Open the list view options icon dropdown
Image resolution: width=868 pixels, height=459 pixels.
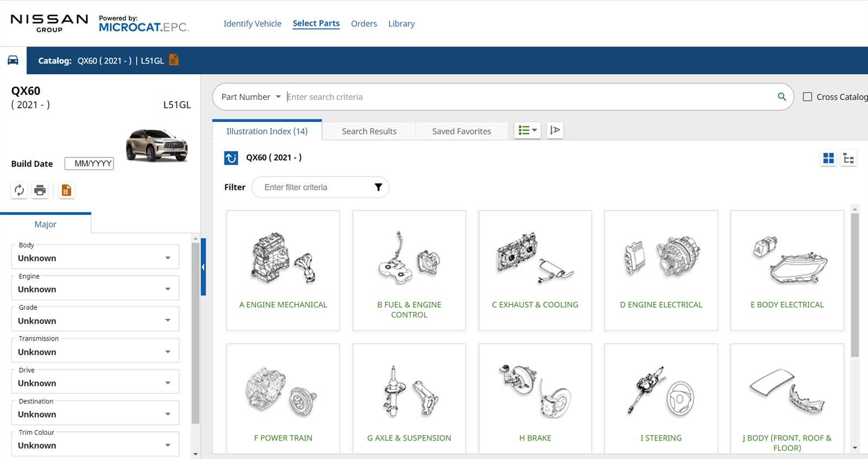click(x=527, y=130)
